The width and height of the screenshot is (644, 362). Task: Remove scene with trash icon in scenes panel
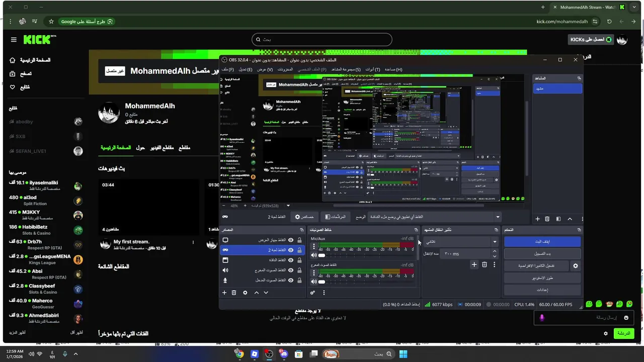547,219
